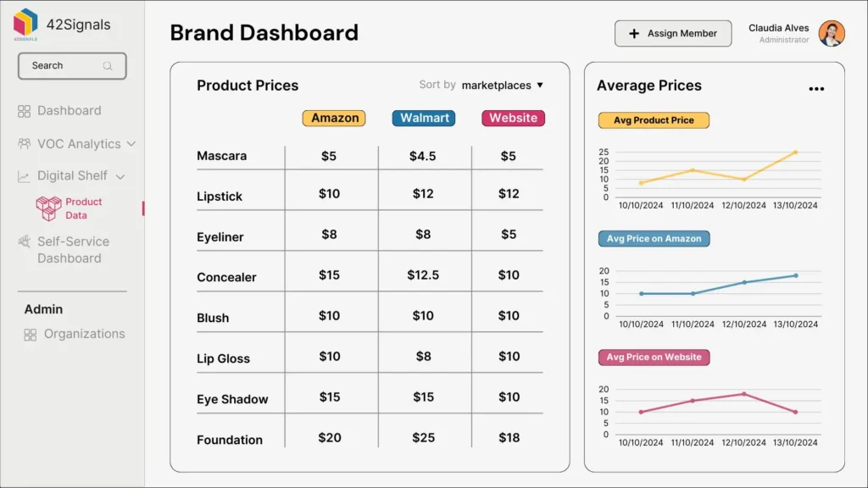The height and width of the screenshot is (488, 868).
Task: Open the Average Prices three-dot menu
Action: 816,88
